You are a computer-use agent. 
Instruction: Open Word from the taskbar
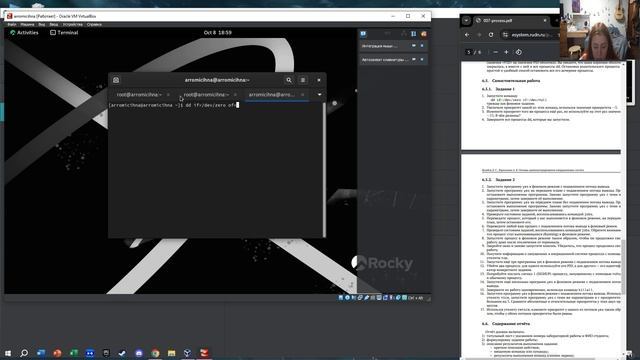(41, 353)
